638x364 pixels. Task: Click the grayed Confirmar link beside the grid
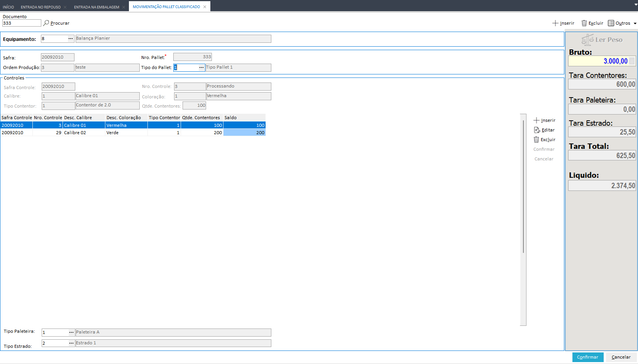[544, 149]
